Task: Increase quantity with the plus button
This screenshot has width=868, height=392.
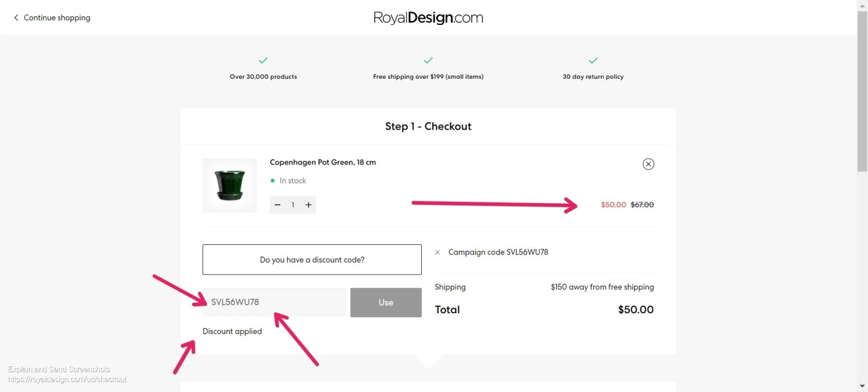Action: pyautogui.click(x=308, y=205)
